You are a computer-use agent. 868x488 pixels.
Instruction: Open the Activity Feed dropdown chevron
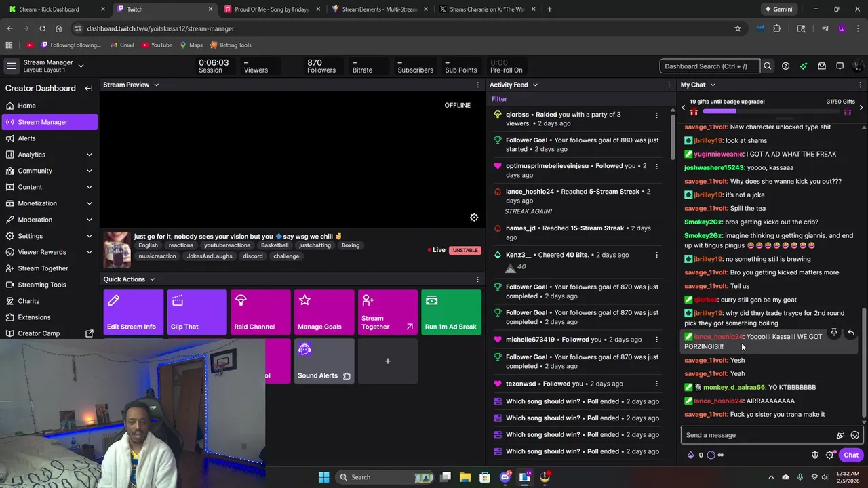[x=534, y=85]
